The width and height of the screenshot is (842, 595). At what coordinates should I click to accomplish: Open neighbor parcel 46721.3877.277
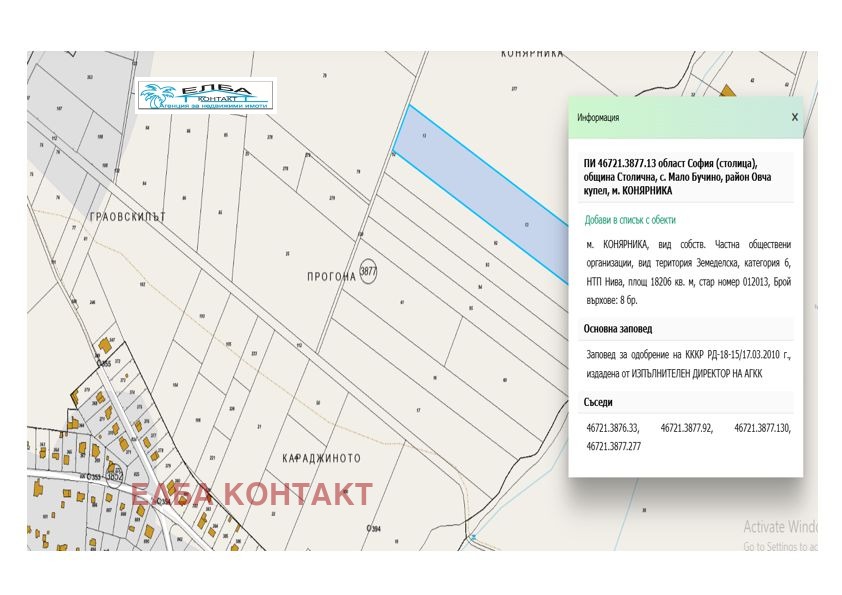(613, 446)
